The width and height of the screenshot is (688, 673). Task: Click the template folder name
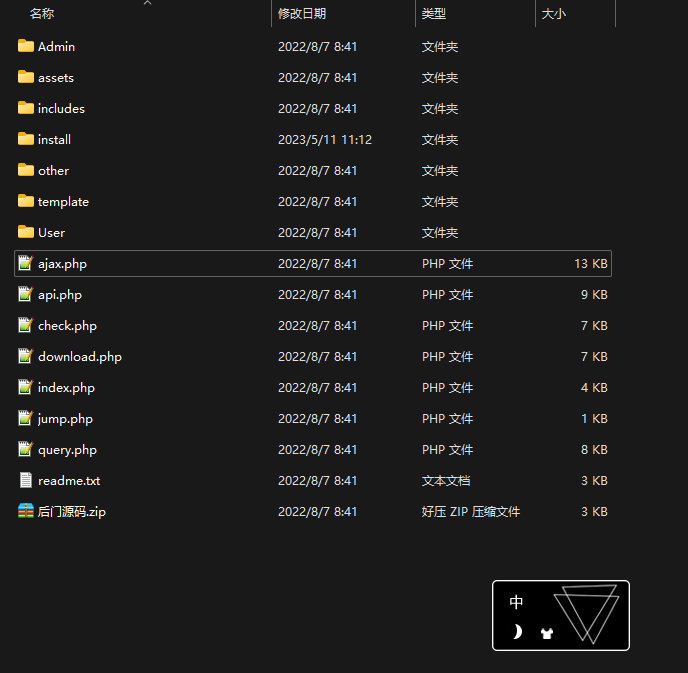pos(63,202)
